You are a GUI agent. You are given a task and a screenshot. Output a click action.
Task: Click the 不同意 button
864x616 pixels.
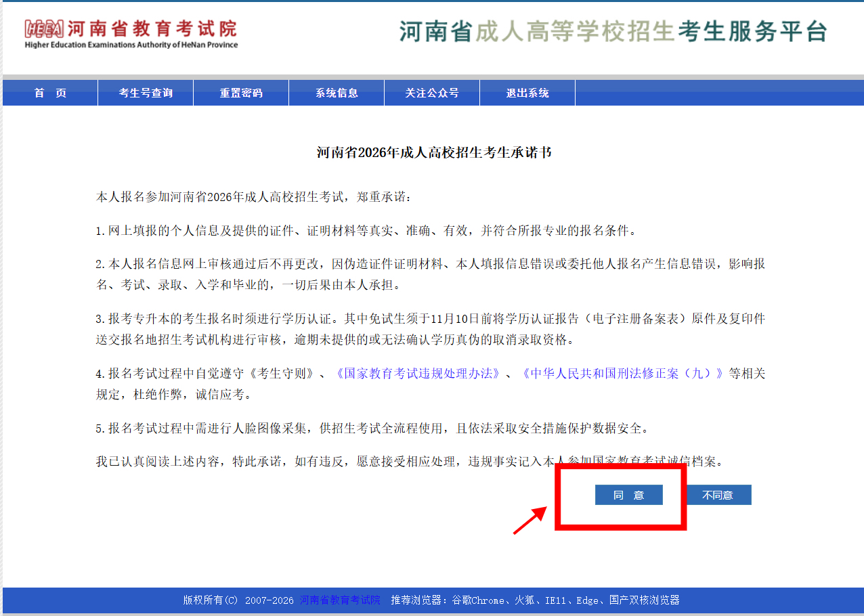[x=718, y=495]
